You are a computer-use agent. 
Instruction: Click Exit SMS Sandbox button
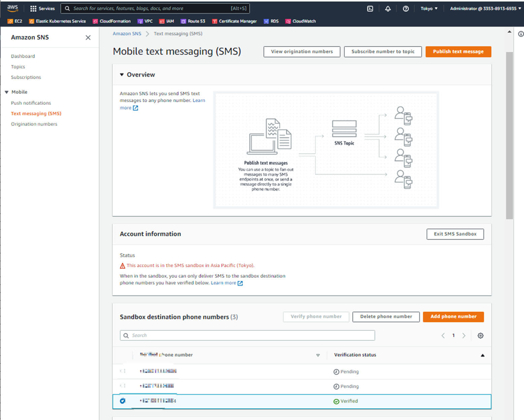click(455, 234)
